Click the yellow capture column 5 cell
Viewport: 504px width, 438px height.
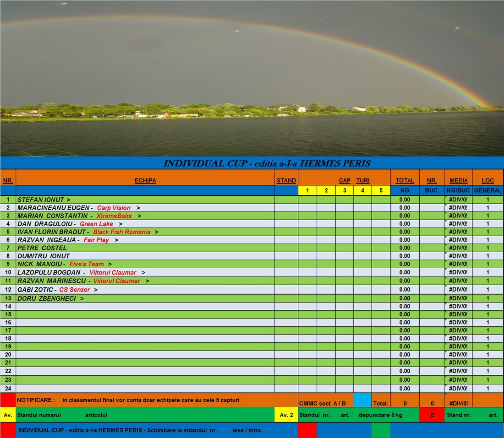tap(381, 190)
